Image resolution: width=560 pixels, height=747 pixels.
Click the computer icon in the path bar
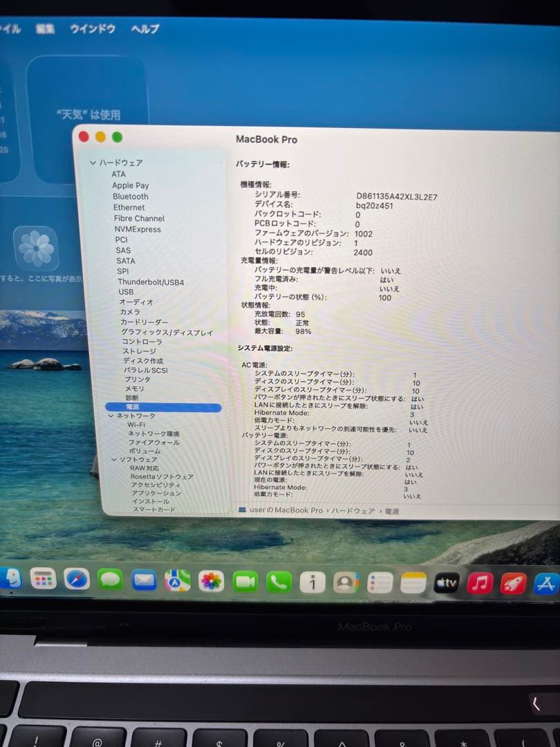pyautogui.click(x=242, y=510)
